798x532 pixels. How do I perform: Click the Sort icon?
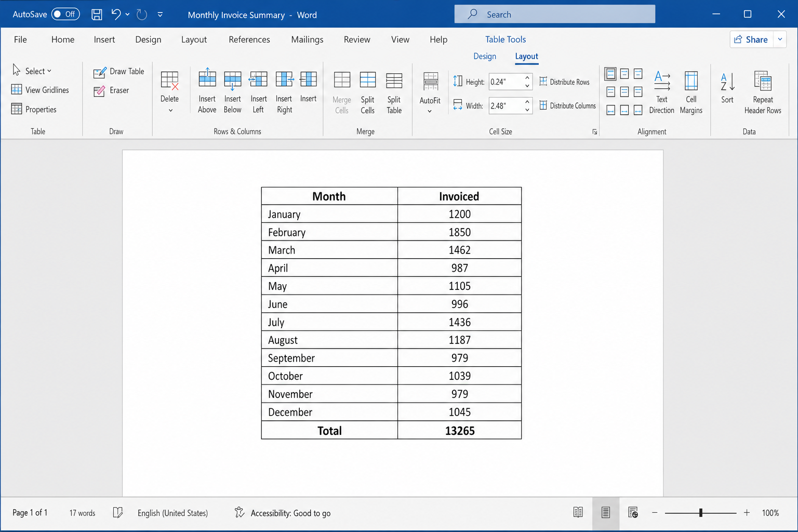pos(727,82)
